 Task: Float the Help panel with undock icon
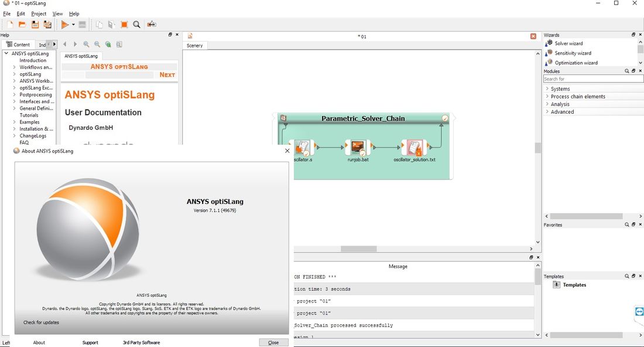[170, 35]
